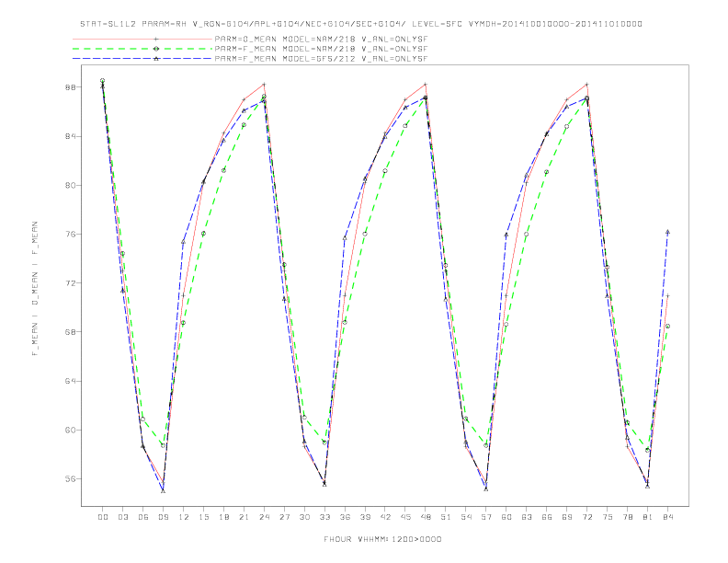Click x-axis forecast hour label 06
Screen dimensions: 728x563
pyautogui.click(x=143, y=517)
